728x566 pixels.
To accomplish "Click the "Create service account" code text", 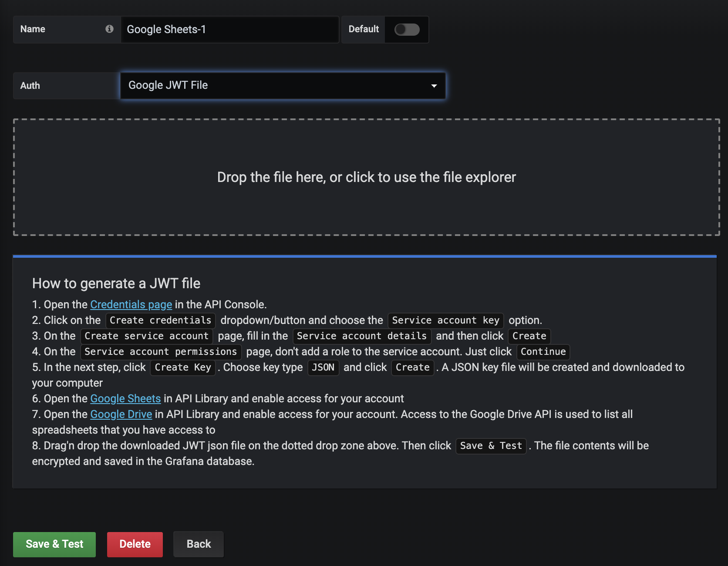I will [x=147, y=336].
